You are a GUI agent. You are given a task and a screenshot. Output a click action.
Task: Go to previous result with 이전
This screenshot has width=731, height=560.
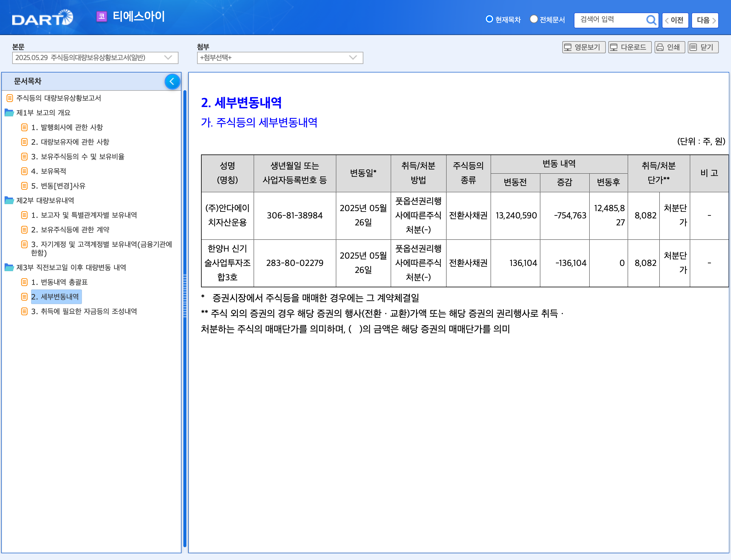tap(675, 20)
